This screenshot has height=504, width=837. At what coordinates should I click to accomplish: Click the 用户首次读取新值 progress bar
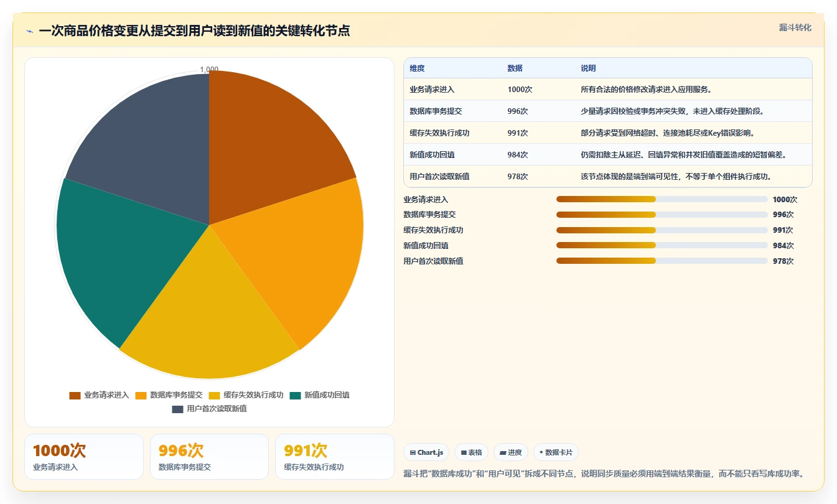click(x=662, y=261)
